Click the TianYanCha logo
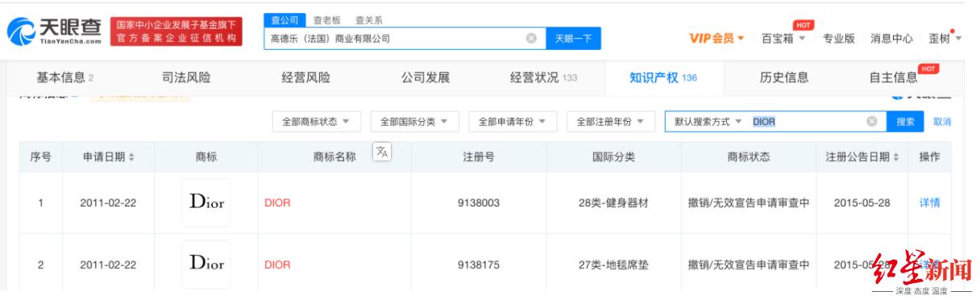The width and height of the screenshot is (980, 304). (x=53, y=32)
